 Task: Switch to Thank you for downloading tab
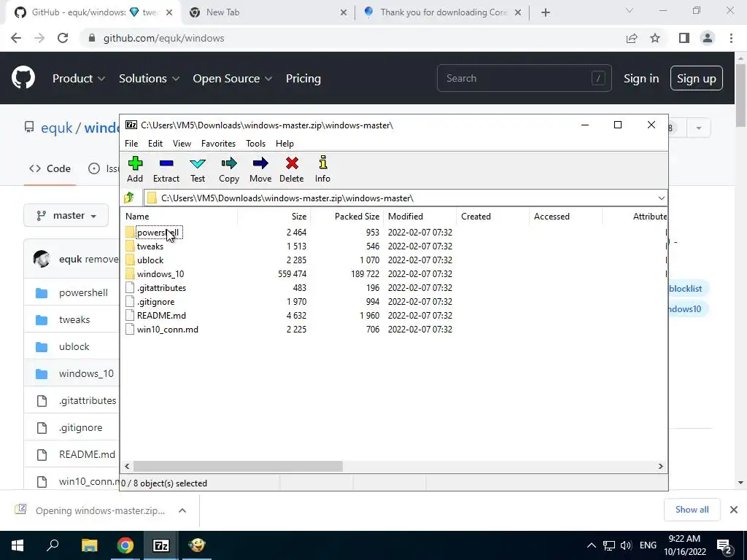point(442,12)
